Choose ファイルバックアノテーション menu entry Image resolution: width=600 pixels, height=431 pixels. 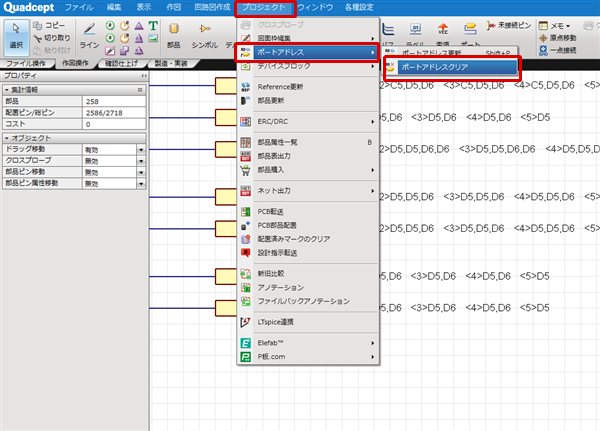pyautogui.click(x=308, y=301)
